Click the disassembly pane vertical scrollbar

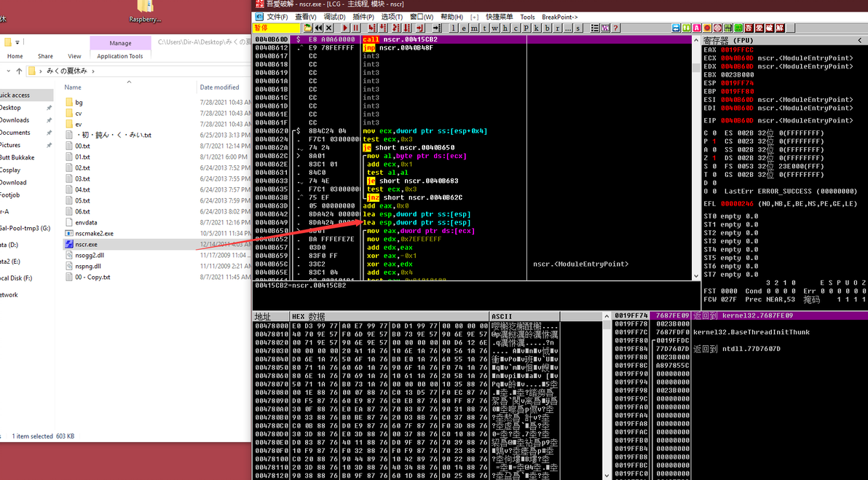[x=696, y=157]
